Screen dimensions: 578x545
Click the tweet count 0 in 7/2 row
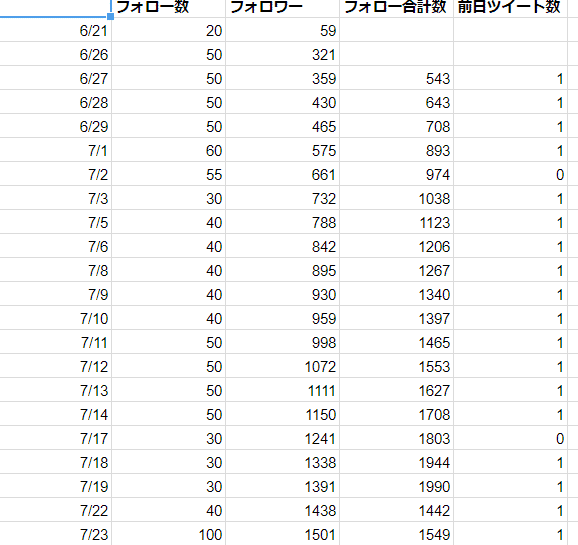510,174
